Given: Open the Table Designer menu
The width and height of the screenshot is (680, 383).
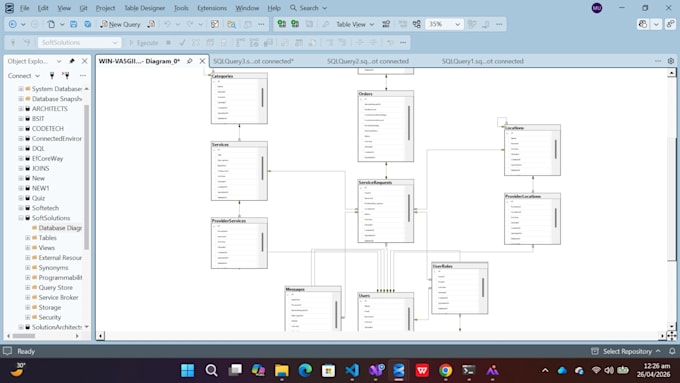Looking at the screenshot, I should click(144, 8).
